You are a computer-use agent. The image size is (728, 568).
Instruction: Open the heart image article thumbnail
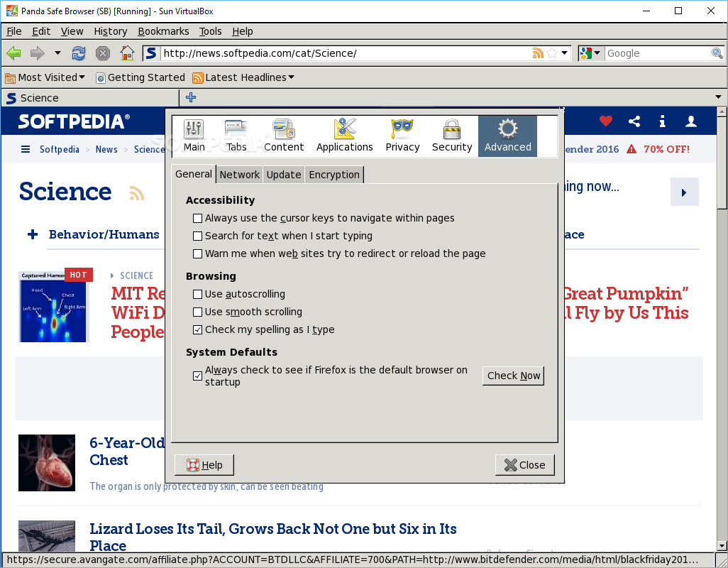point(46,463)
